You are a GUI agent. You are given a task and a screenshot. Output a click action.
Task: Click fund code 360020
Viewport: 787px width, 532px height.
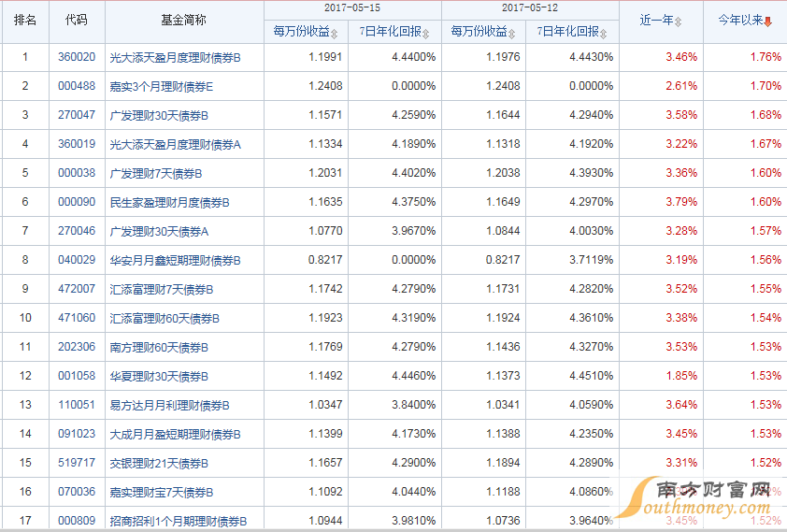(77, 57)
